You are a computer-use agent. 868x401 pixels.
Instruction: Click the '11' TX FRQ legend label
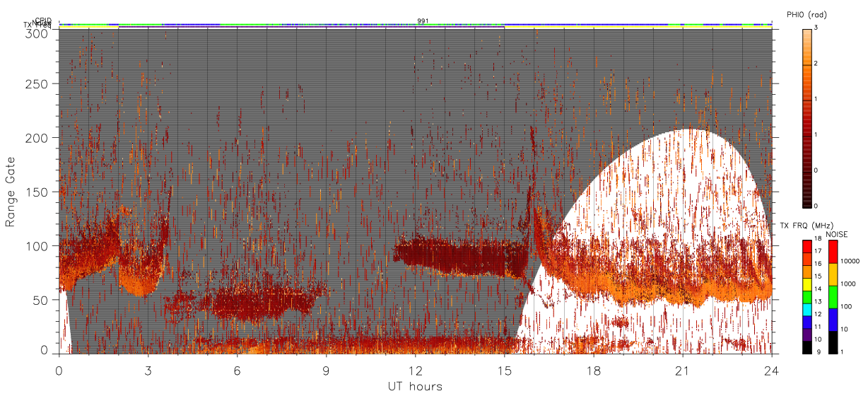[819, 326]
